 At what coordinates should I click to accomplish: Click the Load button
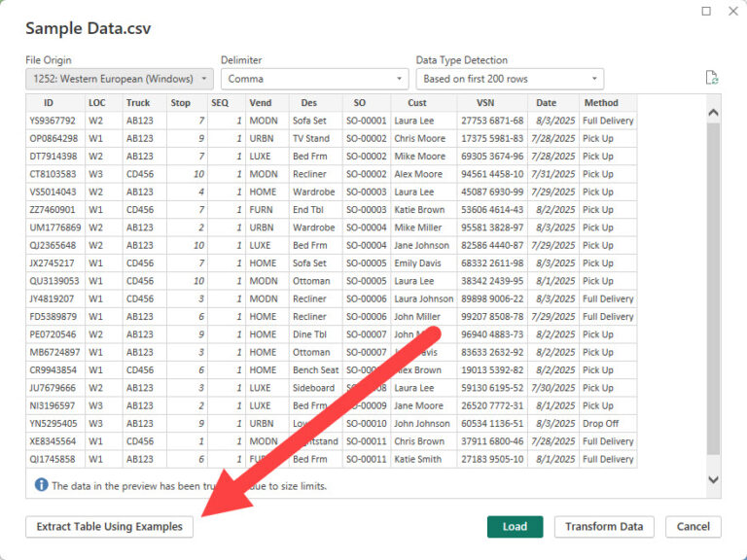click(515, 527)
